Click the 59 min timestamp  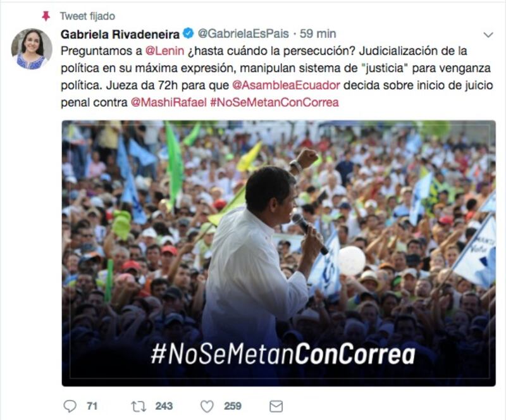318,34
